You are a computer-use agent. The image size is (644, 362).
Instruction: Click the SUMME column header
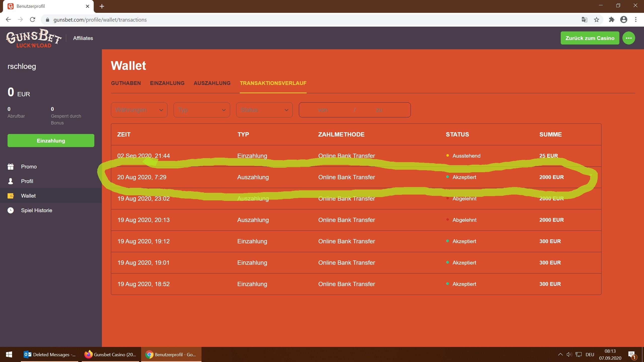550,134
